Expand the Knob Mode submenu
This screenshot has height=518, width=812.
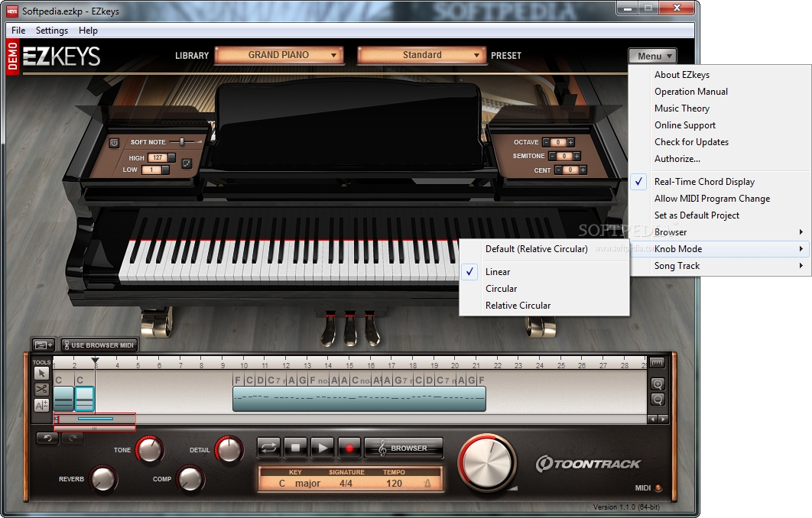[720, 249]
